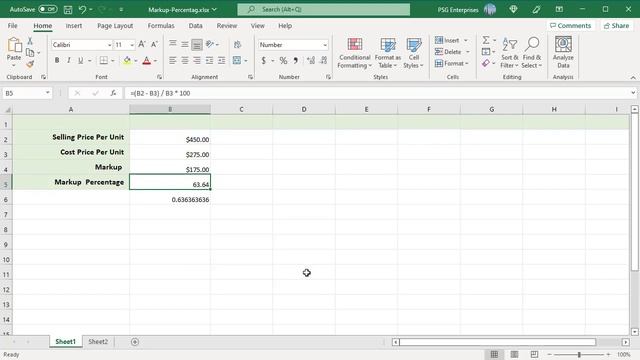Toggle Bold formatting
This screenshot has height=360, width=640.
pyautogui.click(x=57, y=60)
